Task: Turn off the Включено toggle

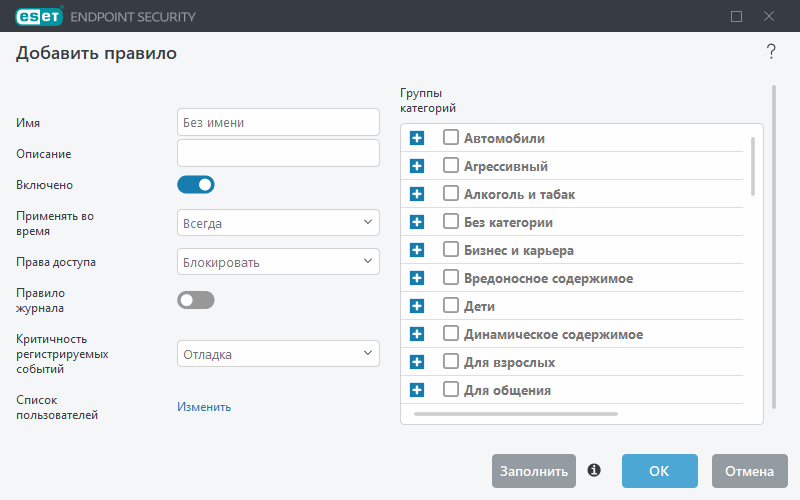Action: (x=196, y=185)
